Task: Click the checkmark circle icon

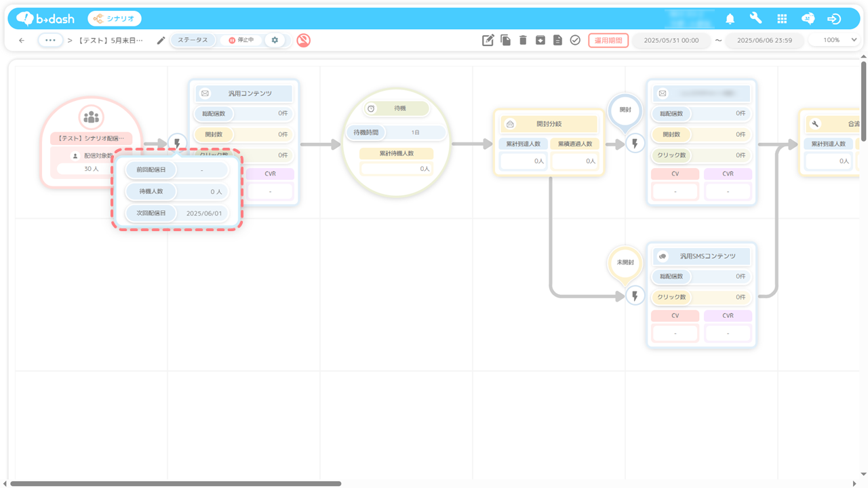Action: click(575, 41)
